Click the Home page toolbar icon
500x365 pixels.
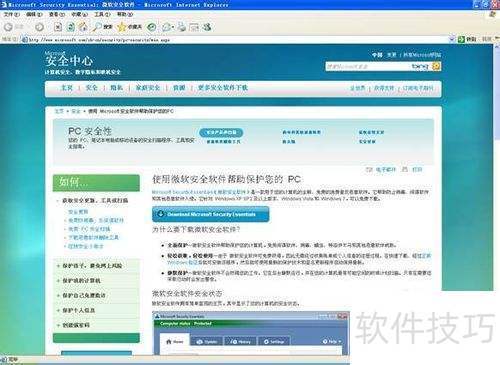[x=83, y=27]
